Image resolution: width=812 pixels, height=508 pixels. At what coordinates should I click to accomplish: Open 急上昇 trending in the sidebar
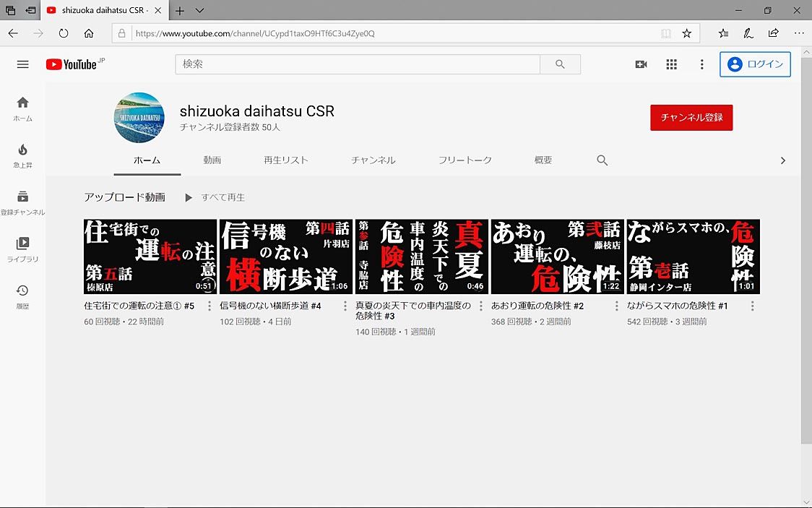pyautogui.click(x=22, y=155)
